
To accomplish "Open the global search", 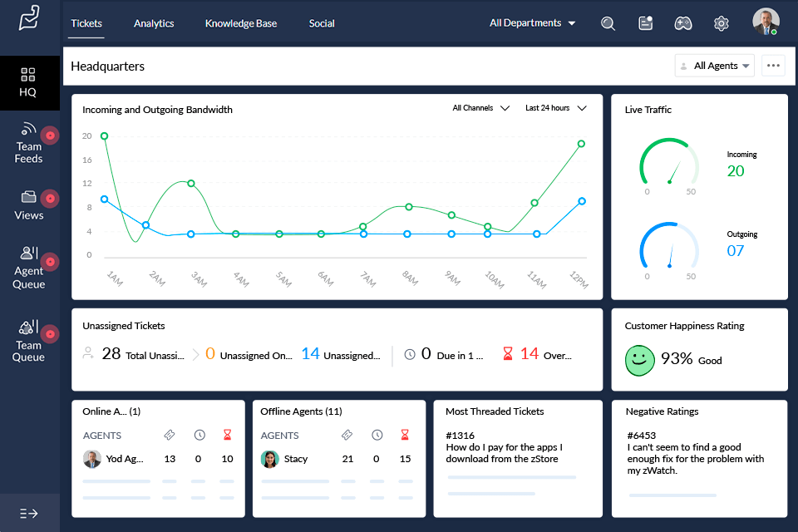I will 608,23.
